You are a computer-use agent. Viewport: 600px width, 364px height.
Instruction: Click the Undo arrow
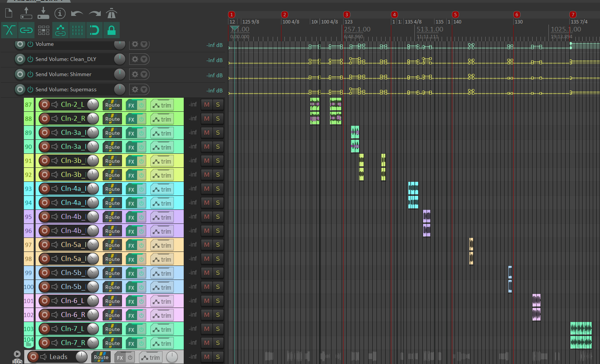point(77,14)
